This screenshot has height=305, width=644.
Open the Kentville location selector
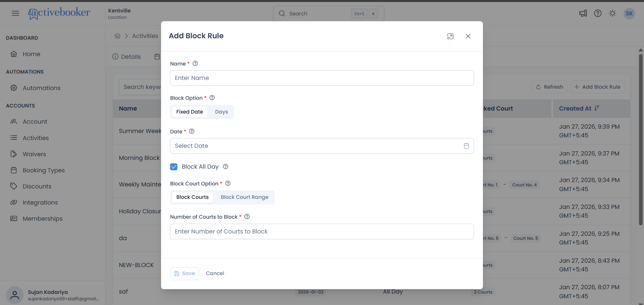click(x=119, y=13)
